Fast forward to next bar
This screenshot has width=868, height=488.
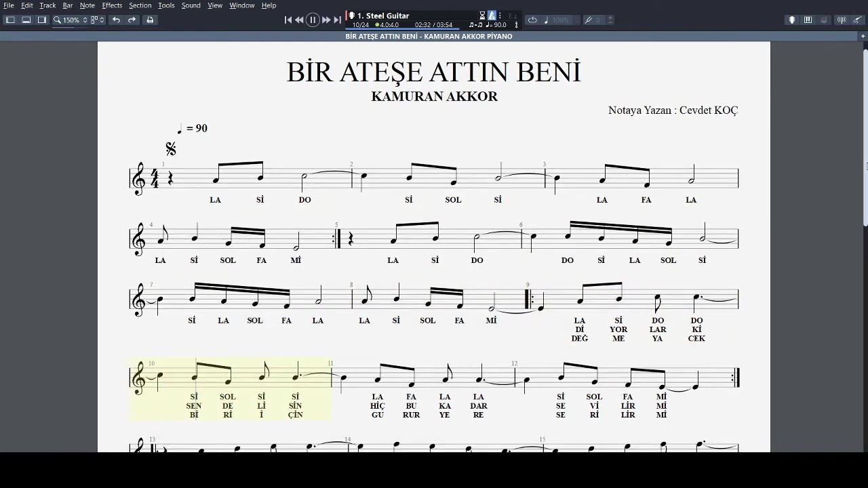point(326,20)
